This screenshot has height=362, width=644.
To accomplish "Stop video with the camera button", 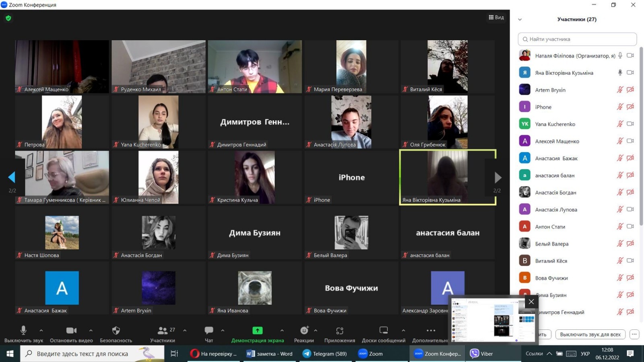I will tap(71, 331).
